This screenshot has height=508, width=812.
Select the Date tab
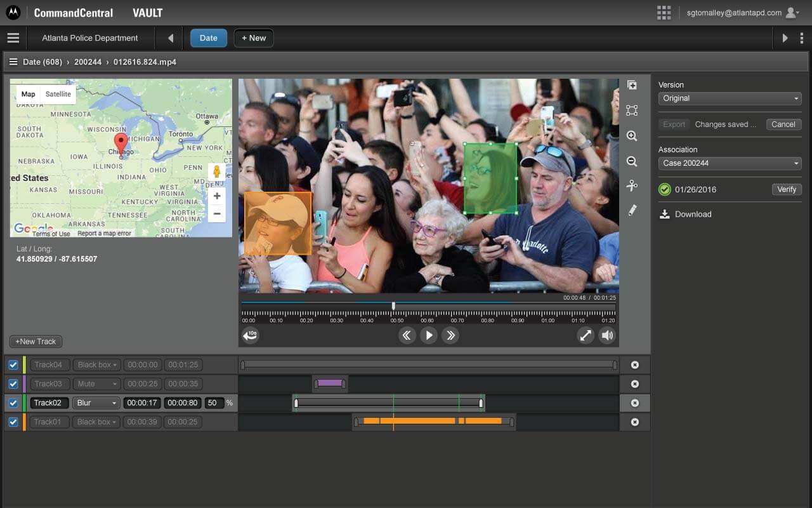pyautogui.click(x=208, y=38)
